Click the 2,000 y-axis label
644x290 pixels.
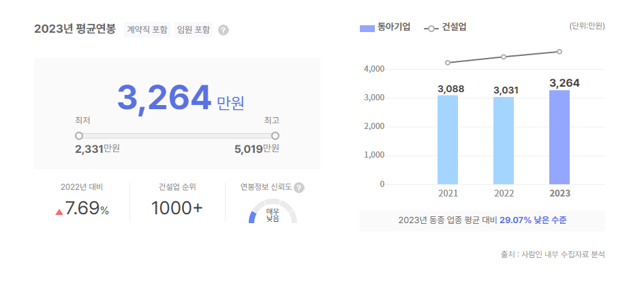[x=374, y=127]
